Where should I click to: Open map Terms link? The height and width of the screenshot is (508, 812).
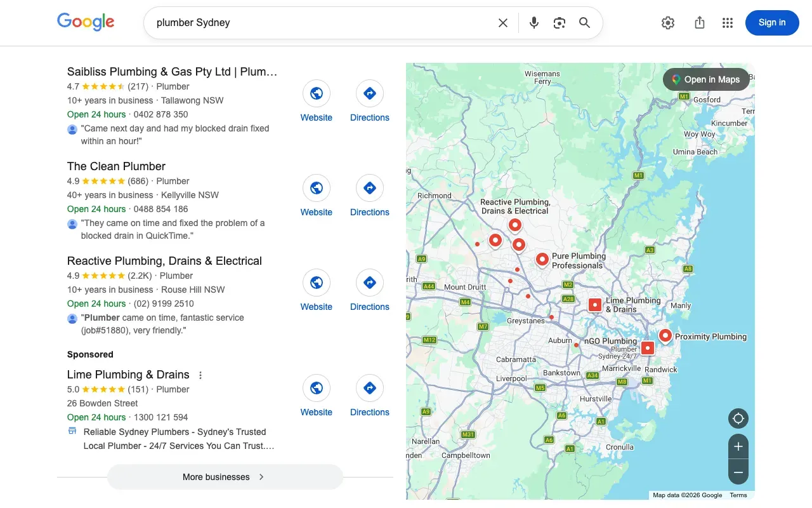[x=738, y=495]
